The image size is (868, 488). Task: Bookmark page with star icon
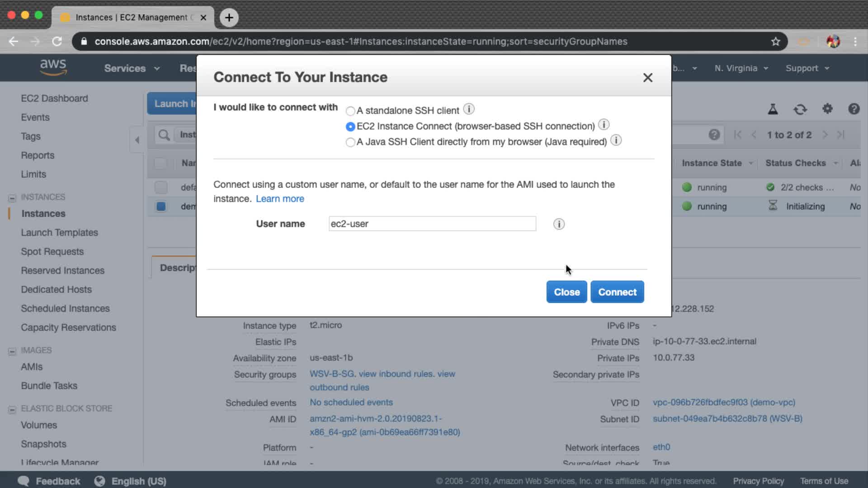pyautogui.click(x=776, y=42)
